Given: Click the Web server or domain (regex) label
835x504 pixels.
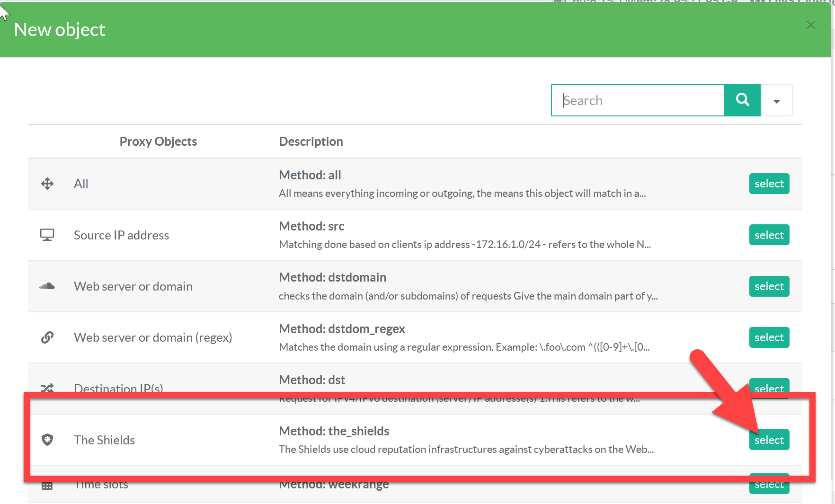Looking at the screenshot, I should (153, 337).
